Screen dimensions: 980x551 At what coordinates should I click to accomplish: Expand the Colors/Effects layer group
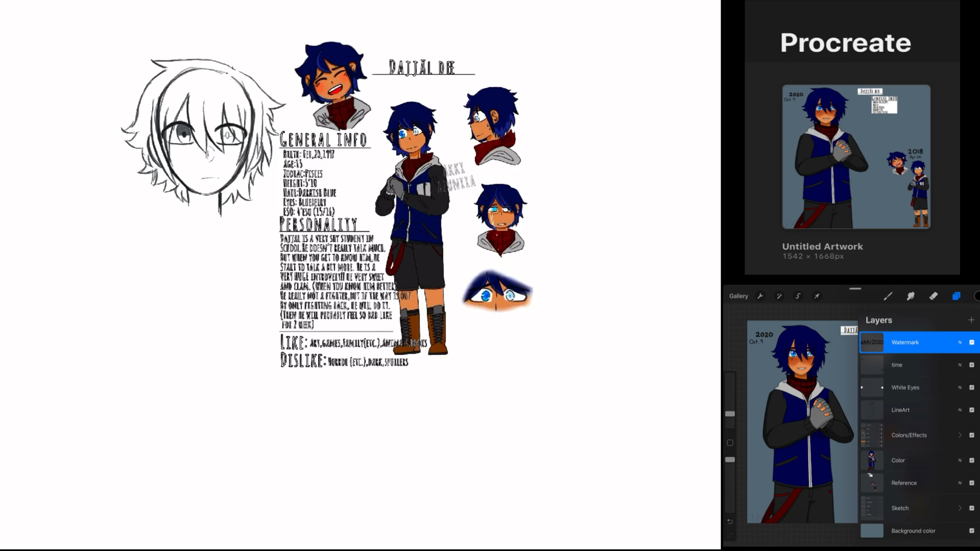960,435
